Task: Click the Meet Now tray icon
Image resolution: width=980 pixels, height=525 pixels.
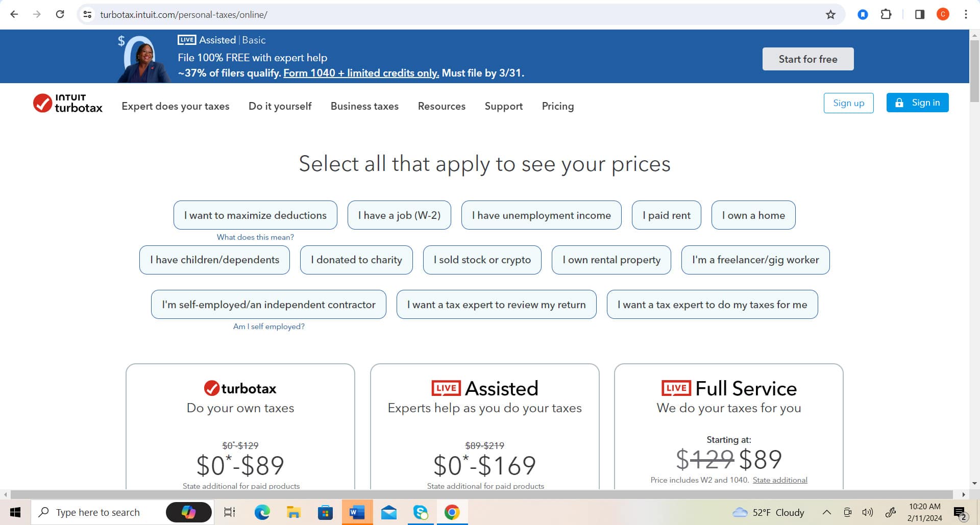Action: [847, 512]
